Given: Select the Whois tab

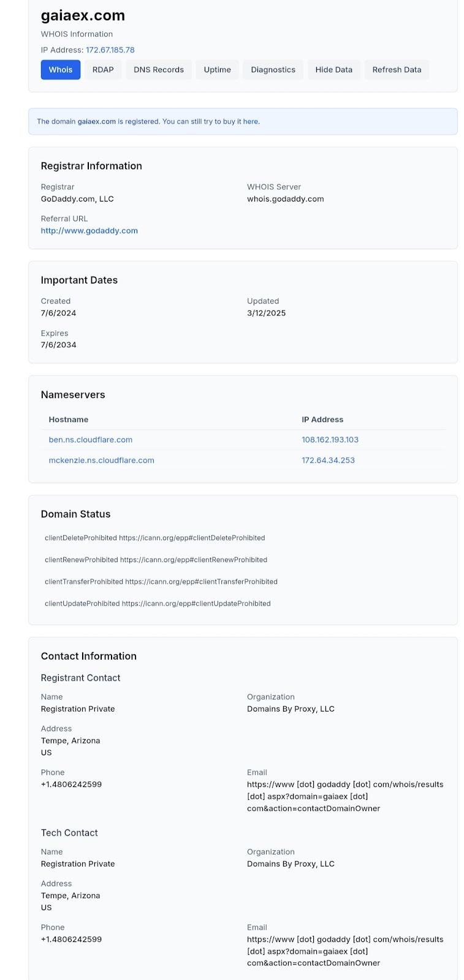Looking at the screenshot, I should pyautogui.click(x=61, y=70).
